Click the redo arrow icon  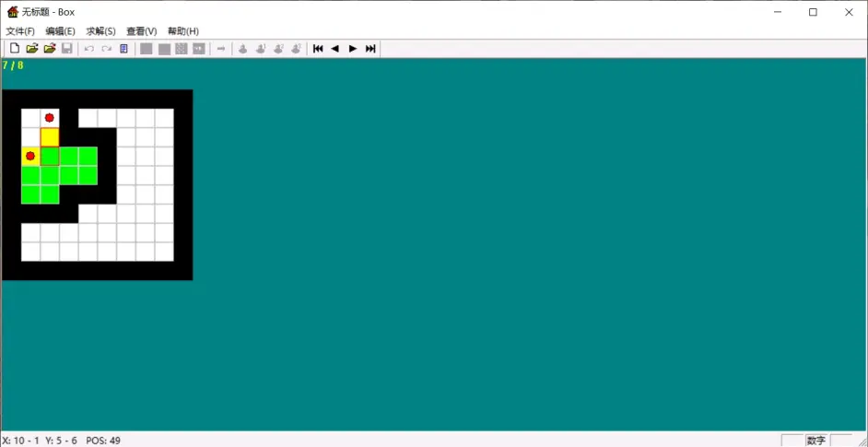106,49
